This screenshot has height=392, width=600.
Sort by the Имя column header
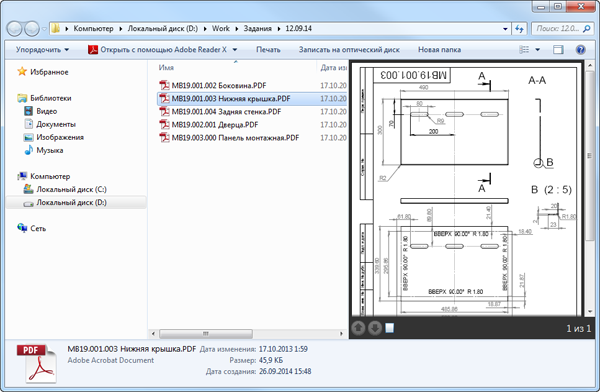(166, 67)
